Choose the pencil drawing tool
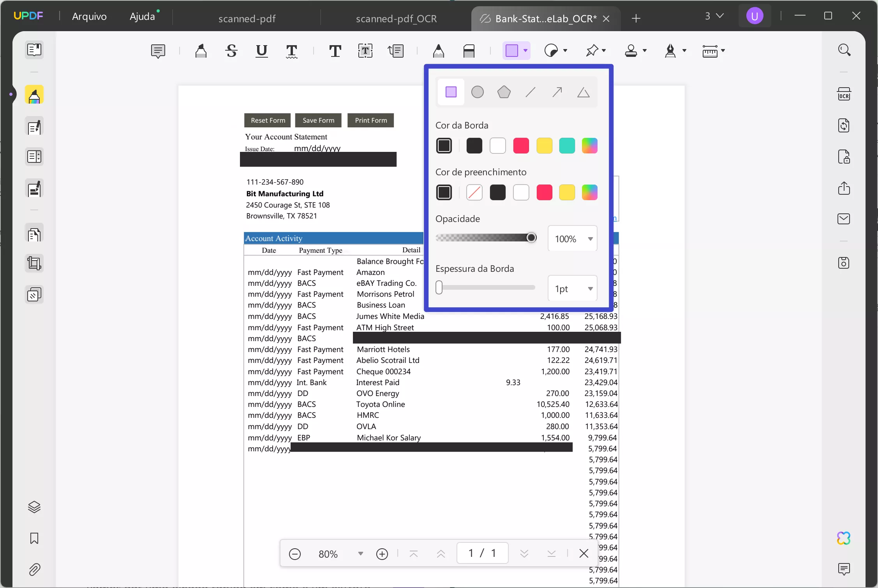This screenshot has width=878, height=588. point(438,51)
